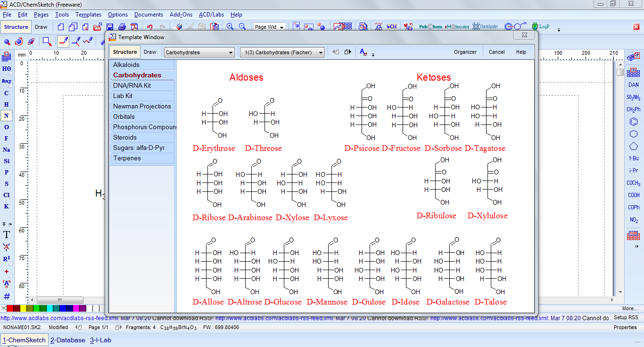644x347 pixels.
Task: Click the template numbering 'A#' icon
Action: pos(363,52)
